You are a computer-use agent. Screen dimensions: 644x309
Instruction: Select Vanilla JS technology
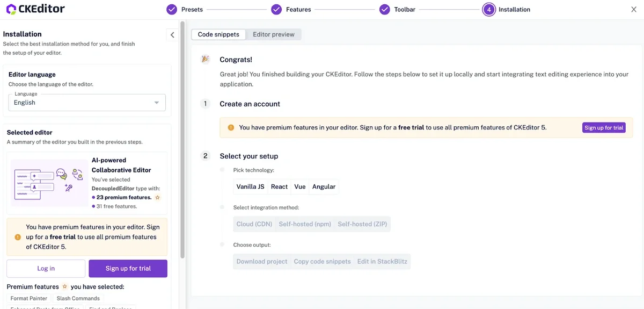[x=250, y=186]
